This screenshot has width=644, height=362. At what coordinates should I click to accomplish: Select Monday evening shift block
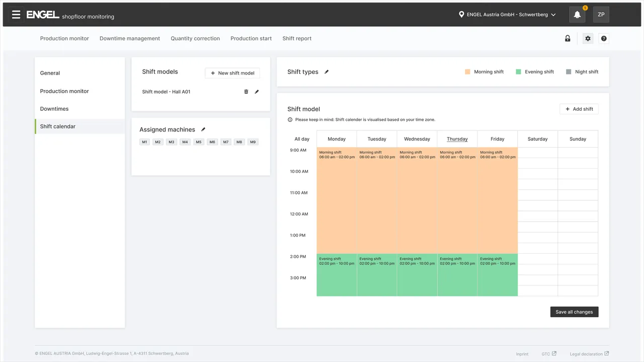pyautogui.click(x=337, y=275)
